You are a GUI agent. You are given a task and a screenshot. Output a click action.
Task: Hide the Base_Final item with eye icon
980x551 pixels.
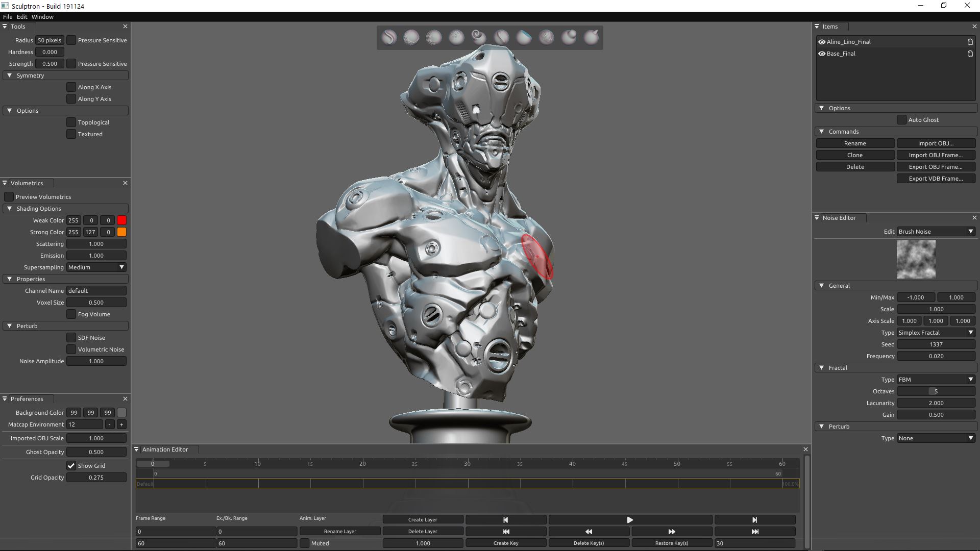click(x=822, y=54)
